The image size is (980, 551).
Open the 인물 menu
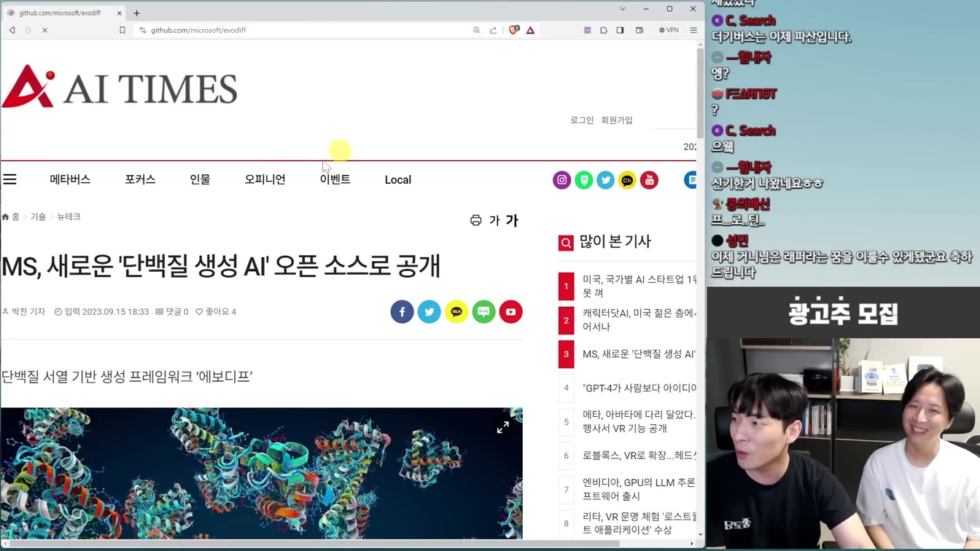pyautogui.click(x=200, y=179)
